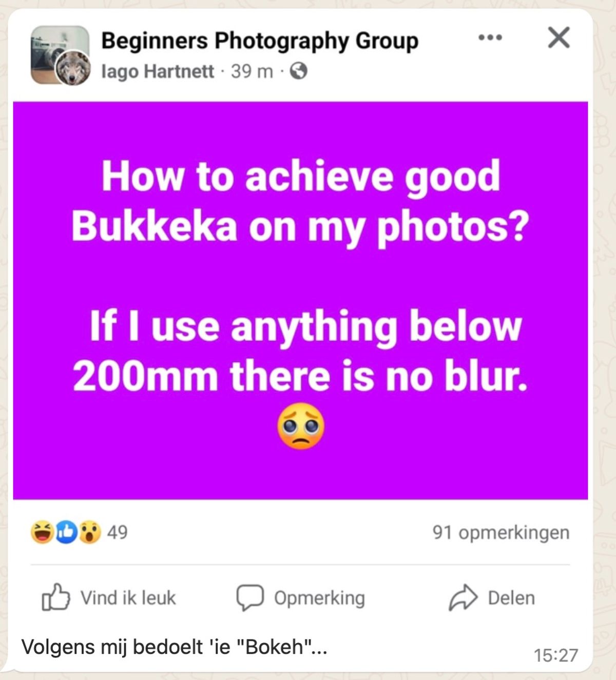Click the purple background post image
This screenshot has height=680, width=616.
click(x=300, y=300)
